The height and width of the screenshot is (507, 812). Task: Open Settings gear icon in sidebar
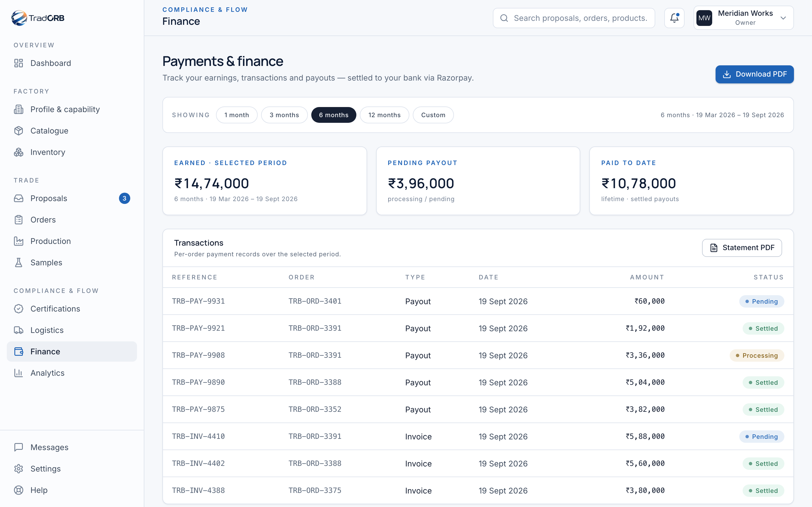click(18, 469)
